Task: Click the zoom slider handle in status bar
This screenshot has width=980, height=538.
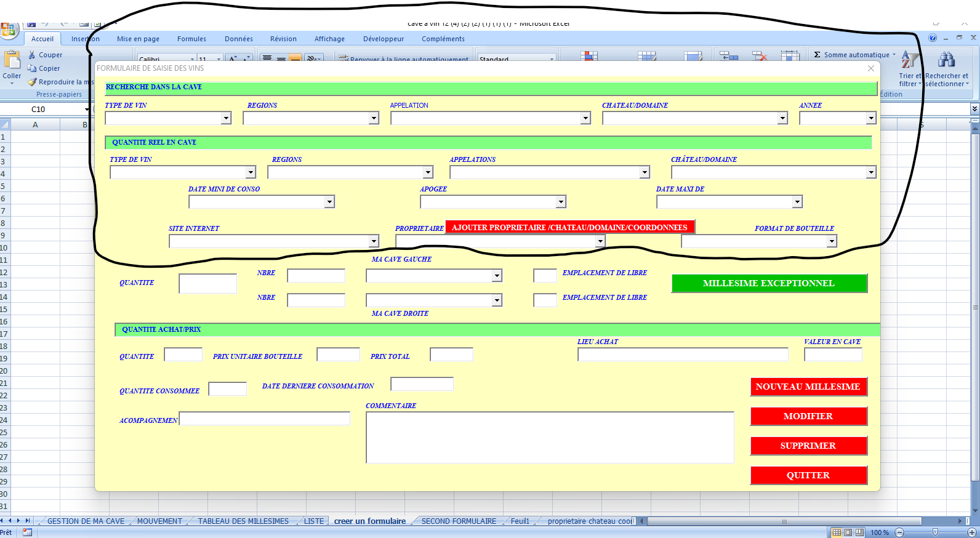Action: pos(935,532)
